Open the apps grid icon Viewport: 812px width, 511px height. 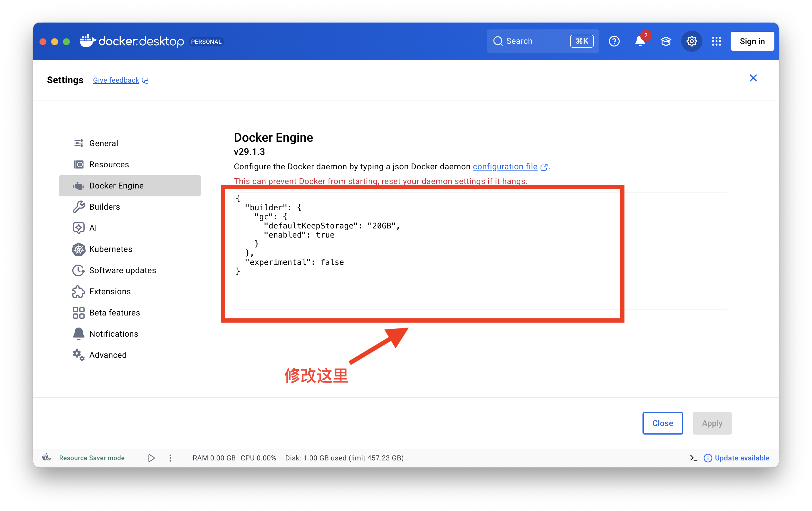(x=716, y=41)
